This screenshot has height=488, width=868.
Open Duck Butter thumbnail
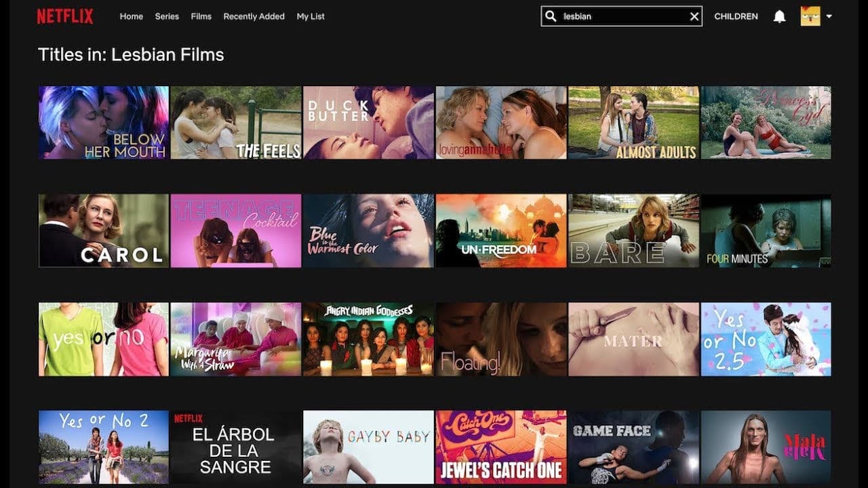pos(369,123)
